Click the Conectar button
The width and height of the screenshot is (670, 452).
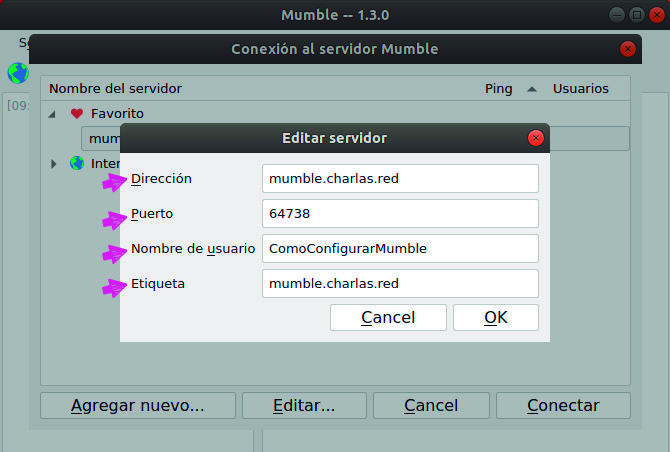click(563, 405)
